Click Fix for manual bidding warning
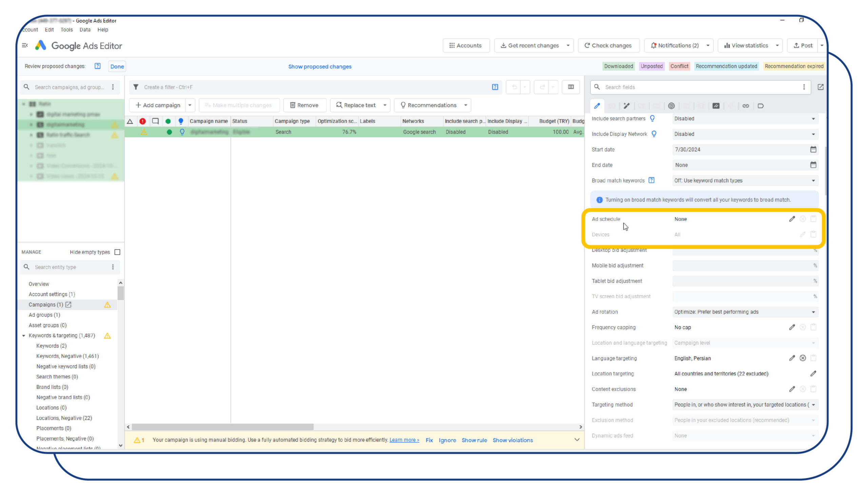The height and width of the screenshot is (491, 868). (429, 440)
